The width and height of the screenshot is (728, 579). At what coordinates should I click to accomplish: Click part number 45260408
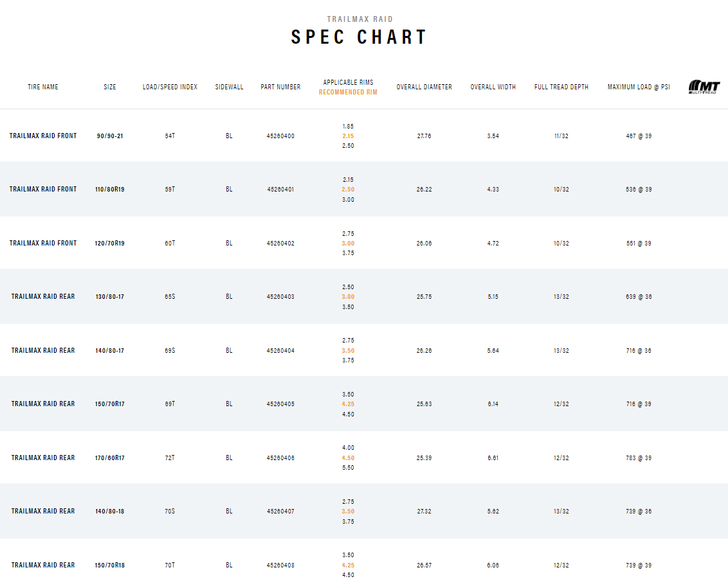(x=280, y=566)
